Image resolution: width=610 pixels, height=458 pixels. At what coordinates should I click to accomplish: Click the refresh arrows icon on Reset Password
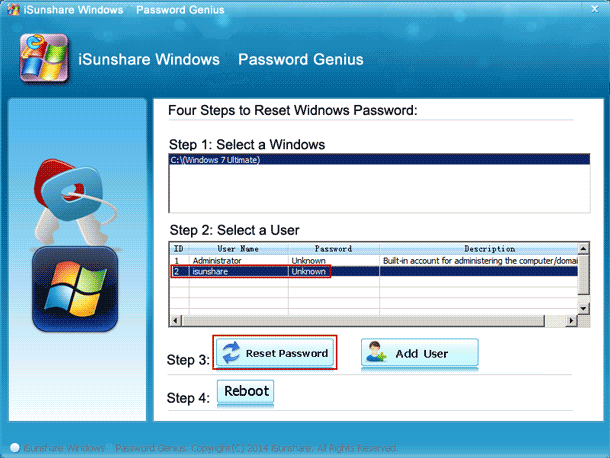tap(231, 353)
